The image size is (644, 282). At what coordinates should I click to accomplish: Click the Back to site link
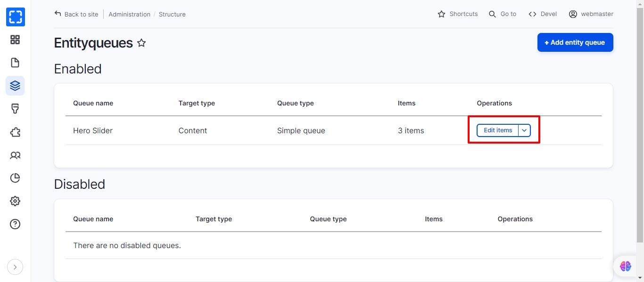pos(76,14)
